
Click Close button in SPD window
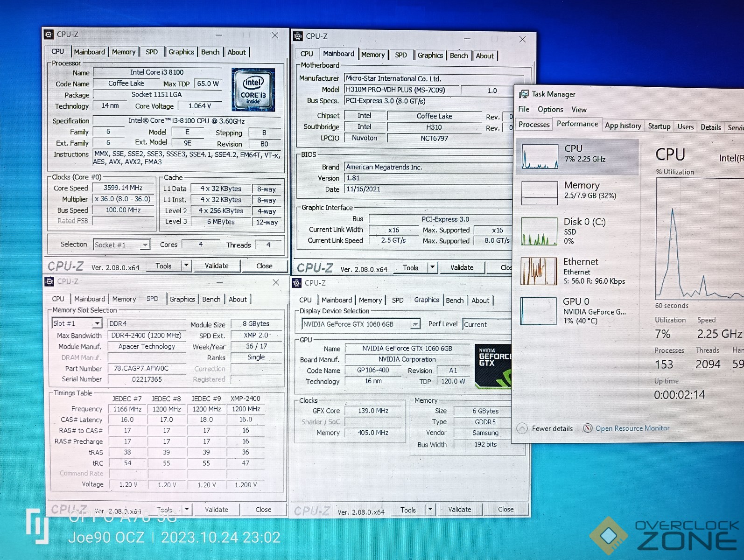[263, 509]
